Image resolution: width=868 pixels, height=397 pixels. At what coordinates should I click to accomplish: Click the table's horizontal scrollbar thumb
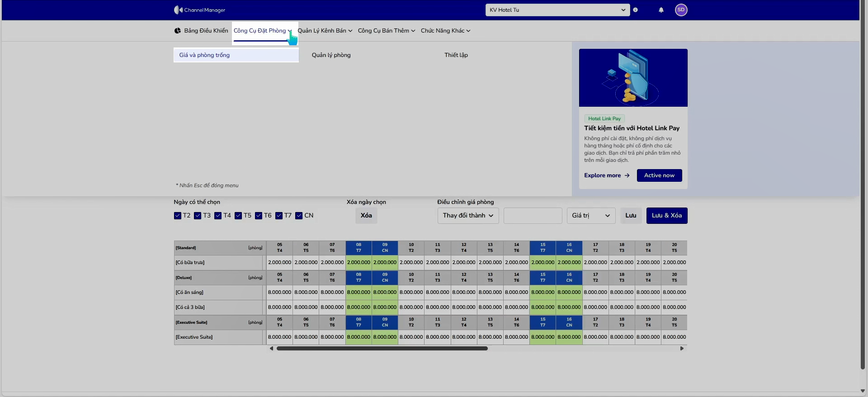tap(382, 349)
